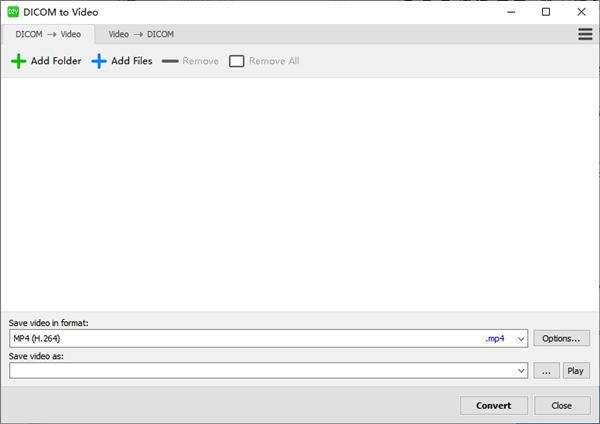Image resolution: width=600 pixels, height=424 pixels.
Task: Minimize the DICOM to Video window
Action: 511,12
